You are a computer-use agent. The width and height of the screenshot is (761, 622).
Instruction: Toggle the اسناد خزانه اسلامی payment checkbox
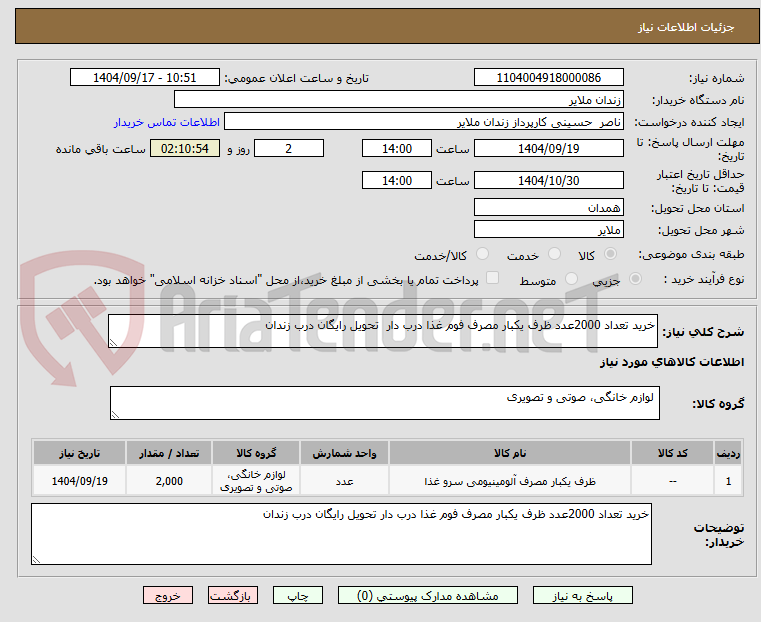(493, 278)
